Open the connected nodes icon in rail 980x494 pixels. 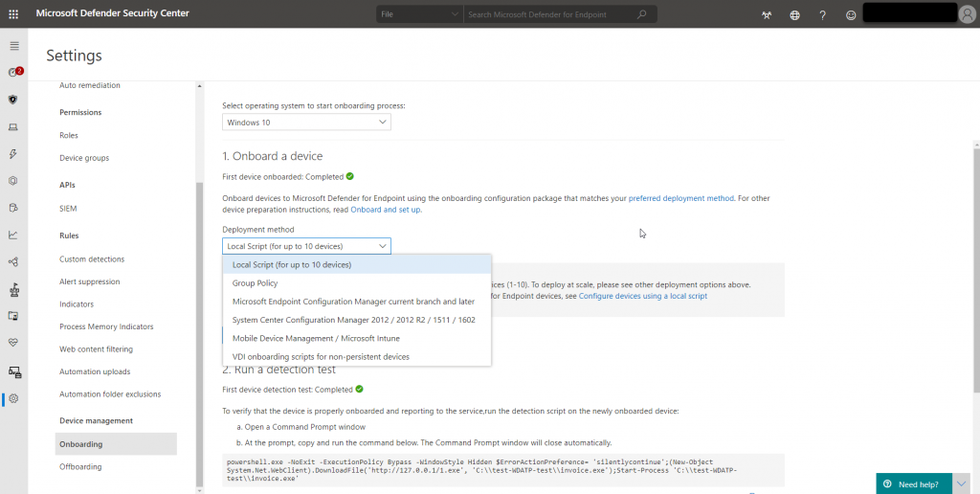click(13, 262)
